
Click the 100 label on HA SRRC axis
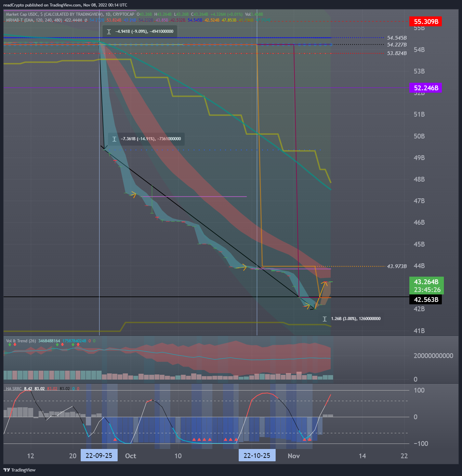tap(419, 390)
